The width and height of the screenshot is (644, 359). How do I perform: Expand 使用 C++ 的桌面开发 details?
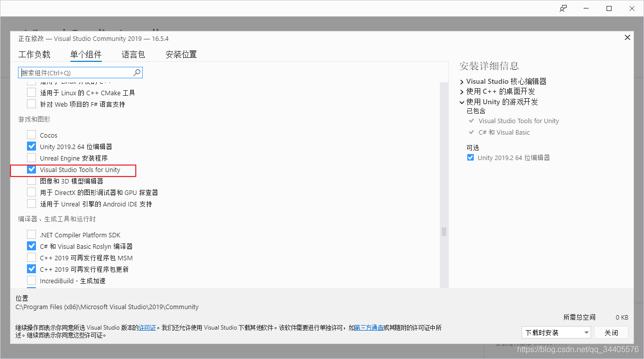(462, 92)
